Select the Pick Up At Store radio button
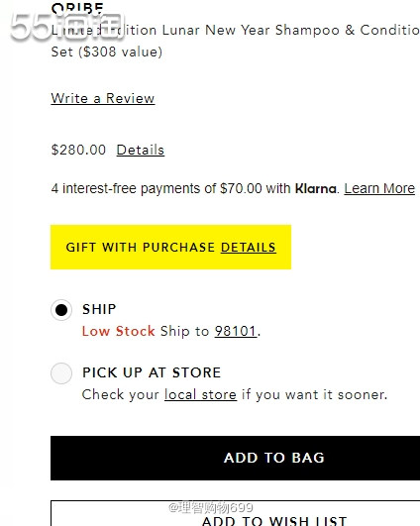420x526 pixels. point(61,373)
